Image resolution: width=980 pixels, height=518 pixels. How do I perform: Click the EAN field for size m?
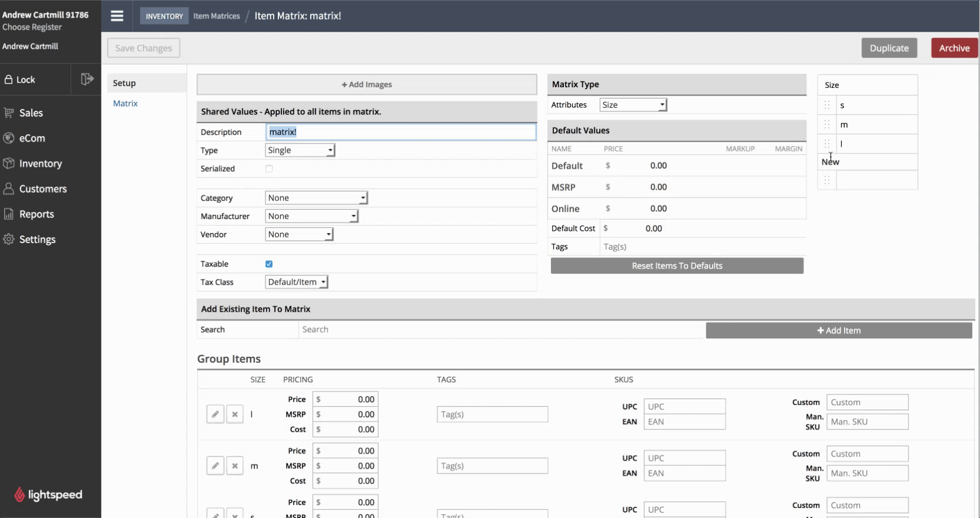[685, 473]
